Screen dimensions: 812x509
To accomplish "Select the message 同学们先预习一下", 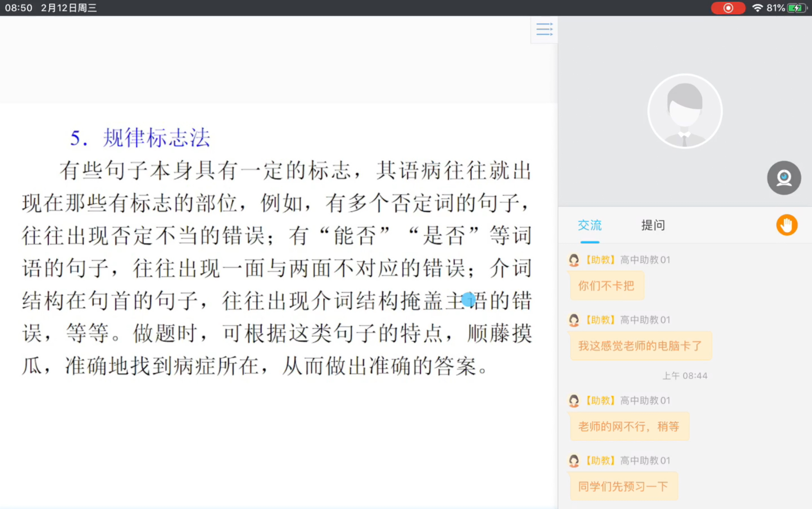I will (x=623, y=486).
